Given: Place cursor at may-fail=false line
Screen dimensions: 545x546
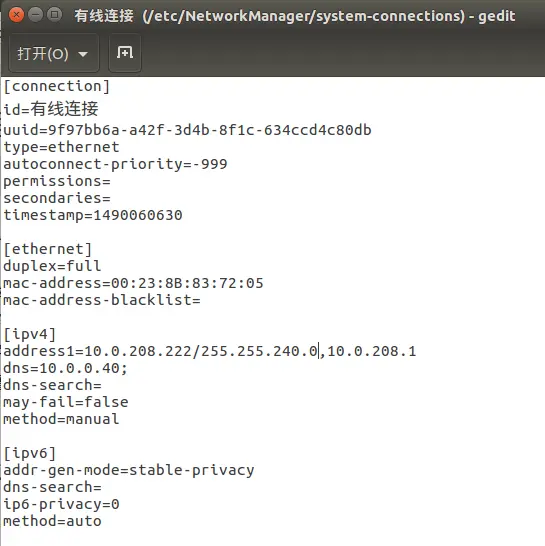Looking at the screenshot, I should pyautogui.click(x=66, y=402).
